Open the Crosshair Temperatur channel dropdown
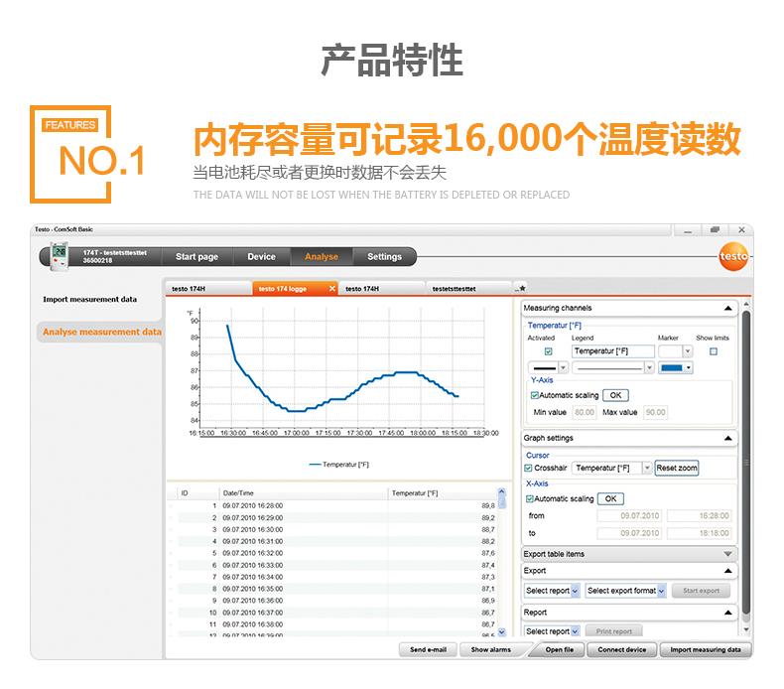Image resolution: width=784 pixels, height=689 pixels. pyautogui.click(x=611, y=468)
